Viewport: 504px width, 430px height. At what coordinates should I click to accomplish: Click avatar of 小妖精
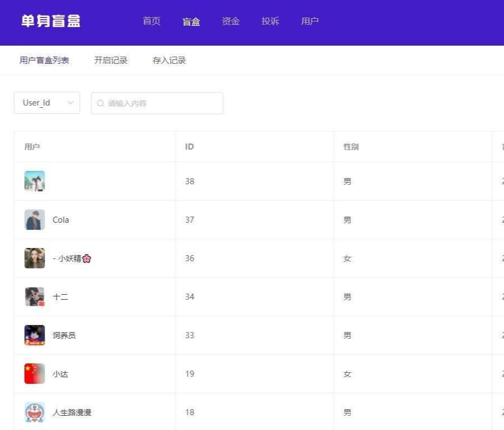pos(35,258)
